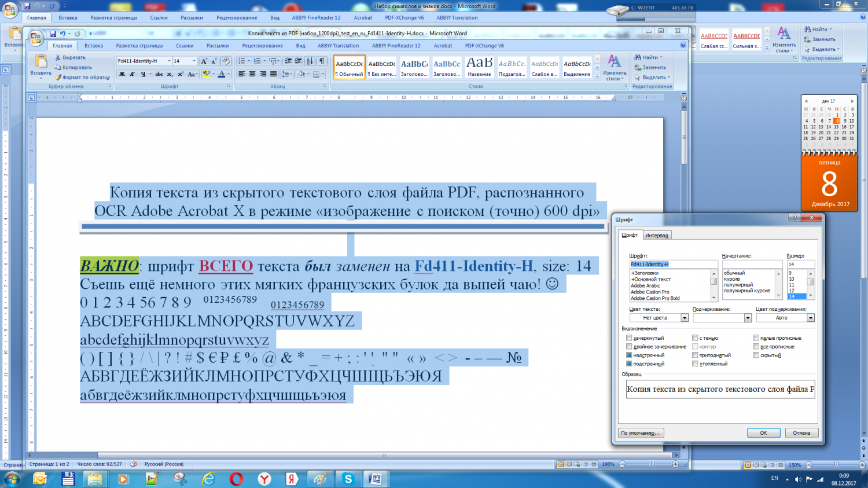The height and width of the screenshot is (488, 868).
Task: Open Change Styles (Изменить стили) in the front window
Action: (615, 68)
